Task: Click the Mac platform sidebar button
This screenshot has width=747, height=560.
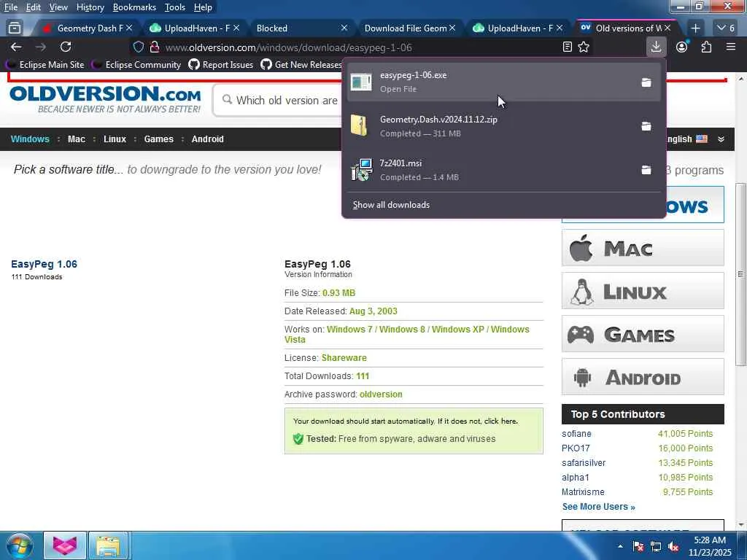Action: point(643,248)
